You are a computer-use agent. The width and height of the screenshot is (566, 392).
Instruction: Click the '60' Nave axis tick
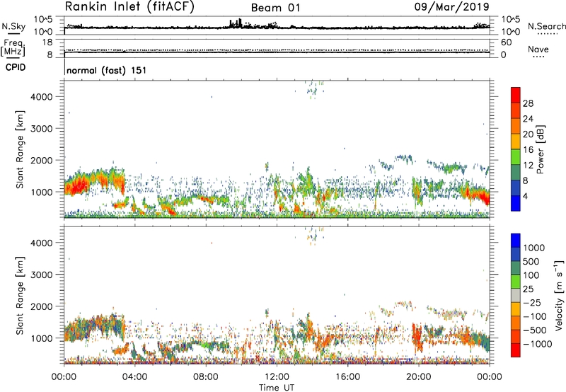coord(506,42)
